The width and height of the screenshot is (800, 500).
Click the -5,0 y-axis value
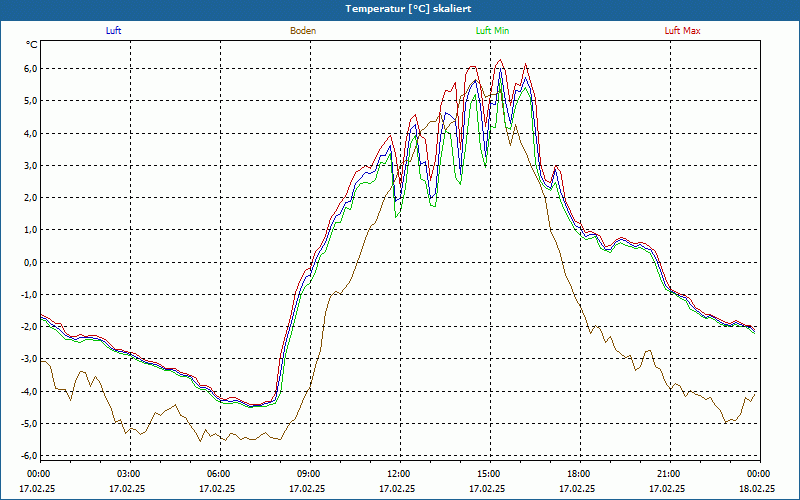click(29, 424)
